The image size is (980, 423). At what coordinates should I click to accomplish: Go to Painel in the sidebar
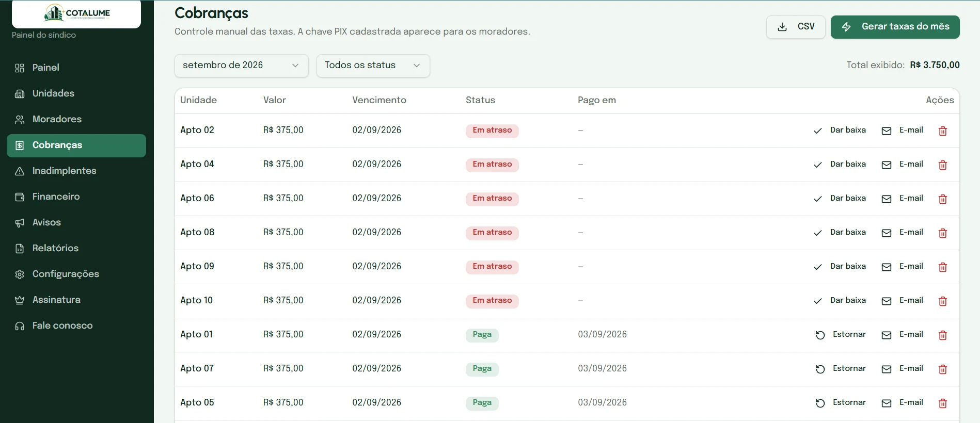click(76, 68)
